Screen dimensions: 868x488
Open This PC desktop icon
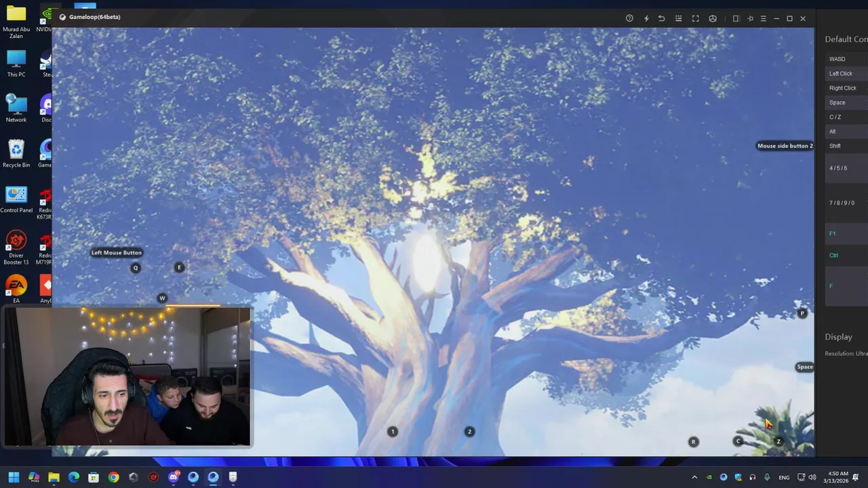coord(16,64)
